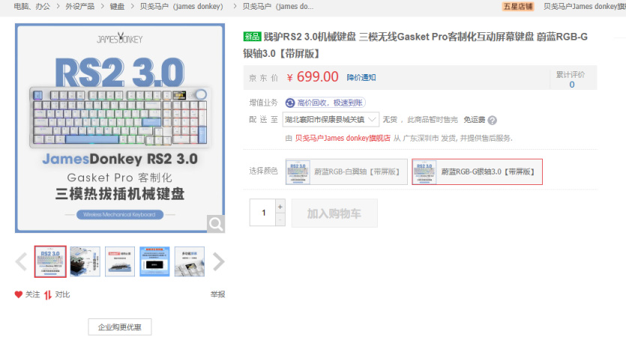Choose color option 蔚蓝RGB-白翼轴【带屏版】

(346, 172)
